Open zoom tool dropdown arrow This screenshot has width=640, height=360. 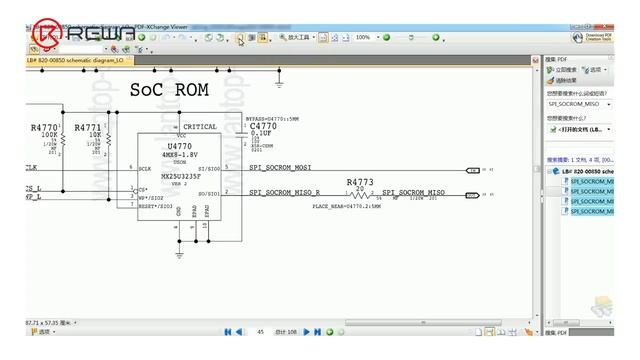tap(313, 38)
